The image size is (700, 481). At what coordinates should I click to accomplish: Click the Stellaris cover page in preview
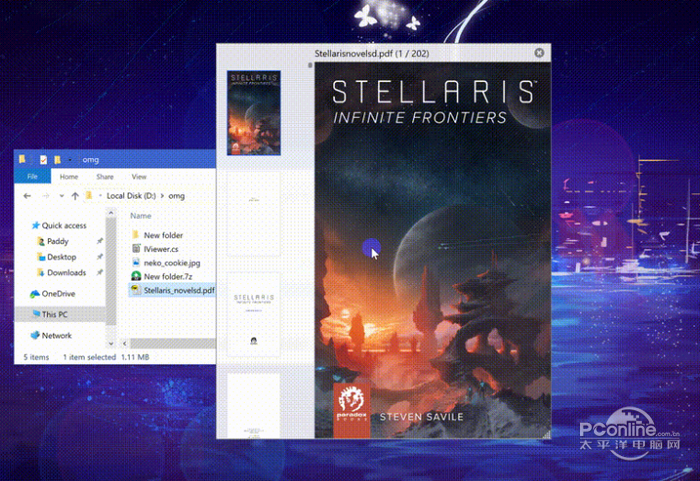tap(433, 250)
